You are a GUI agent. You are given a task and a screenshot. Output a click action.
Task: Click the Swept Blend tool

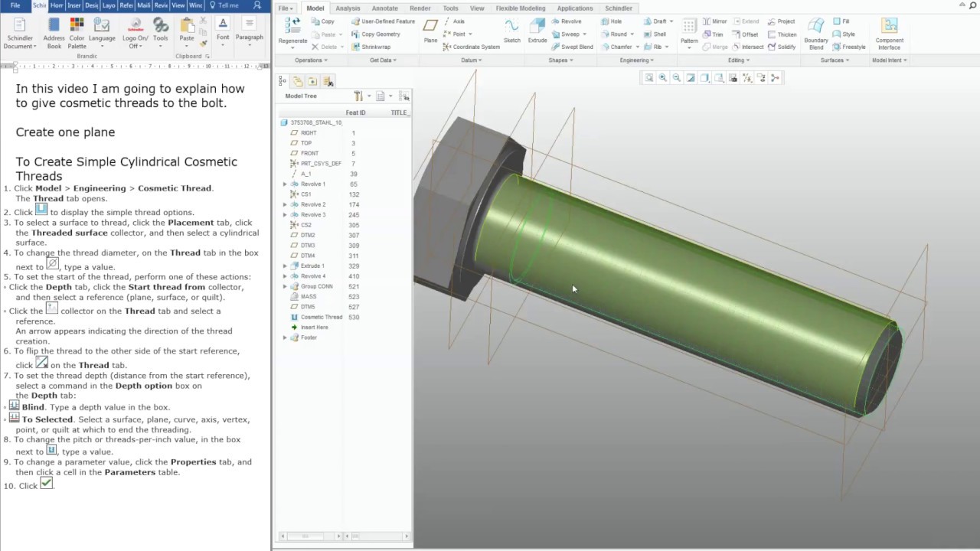[x=572, y=47]
